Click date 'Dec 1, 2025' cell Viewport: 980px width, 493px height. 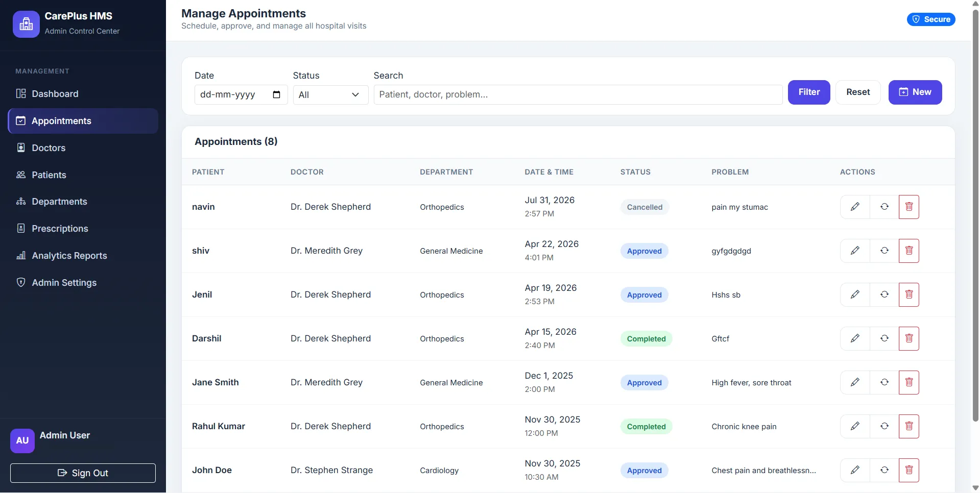click(x=549, y=376)
